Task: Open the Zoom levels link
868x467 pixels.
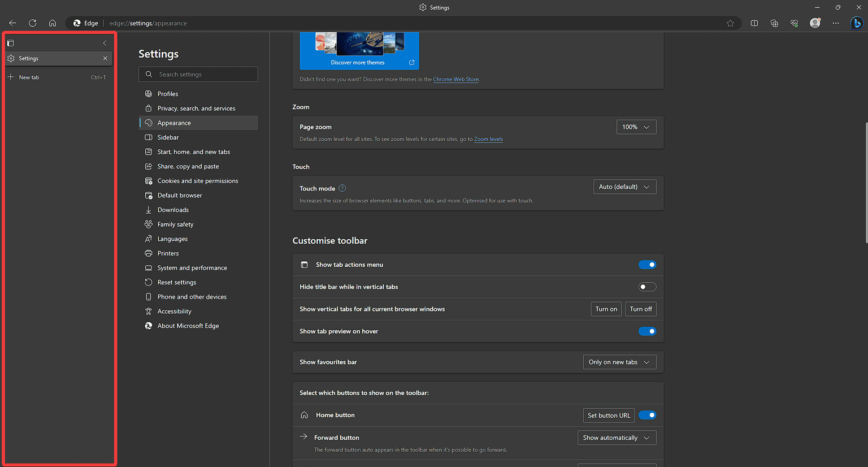Action: tap(488, 139)
